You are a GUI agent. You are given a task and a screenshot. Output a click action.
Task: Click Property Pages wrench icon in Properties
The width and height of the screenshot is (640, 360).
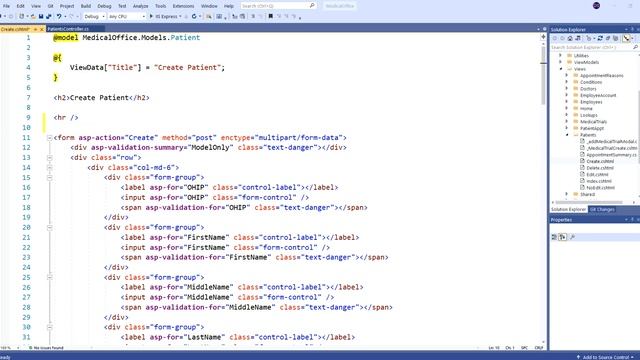pyautogui.click(x=572, y=237)
